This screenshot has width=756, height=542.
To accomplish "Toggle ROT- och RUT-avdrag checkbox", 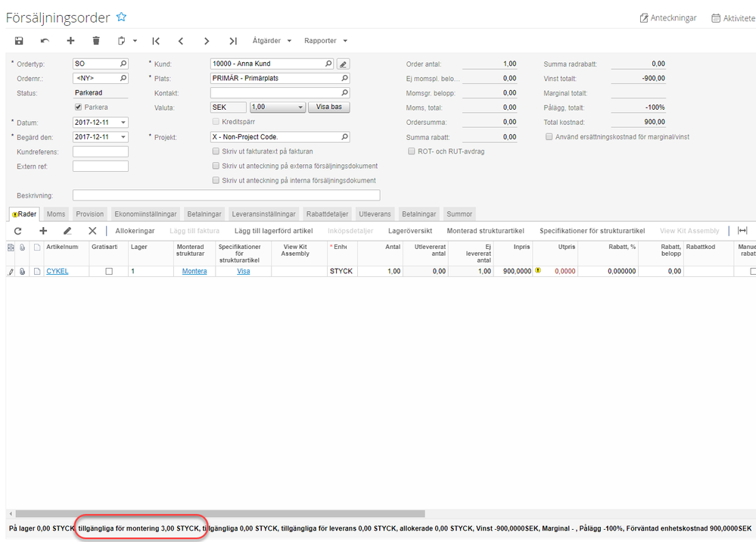I will pos(411,151).
